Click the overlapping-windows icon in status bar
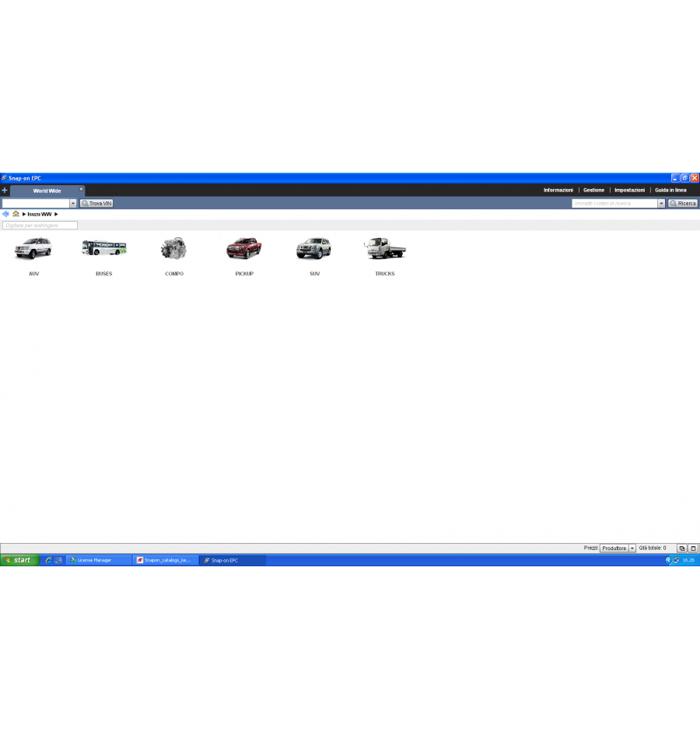This screenshot has width=700, height=739. [682, 548]
